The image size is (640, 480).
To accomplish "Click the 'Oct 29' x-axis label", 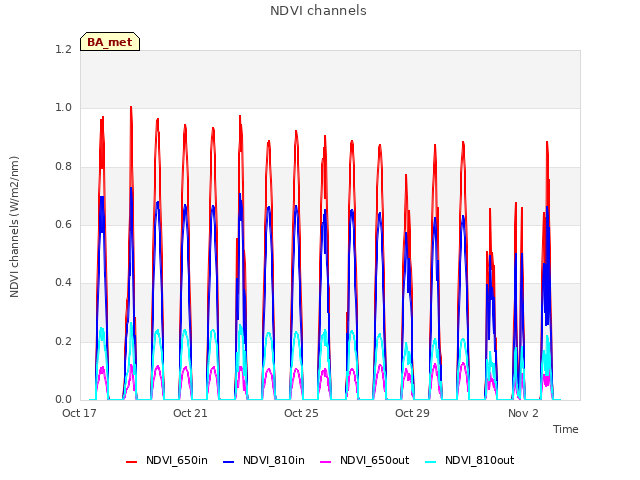I will click(x=412, y=413).
